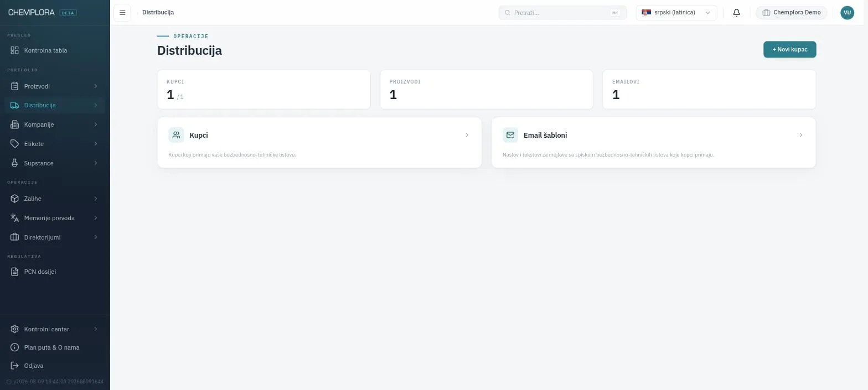Viewport: 868px width, 390px height.
Task: Click the Odjava logout label
Action: 34,366
